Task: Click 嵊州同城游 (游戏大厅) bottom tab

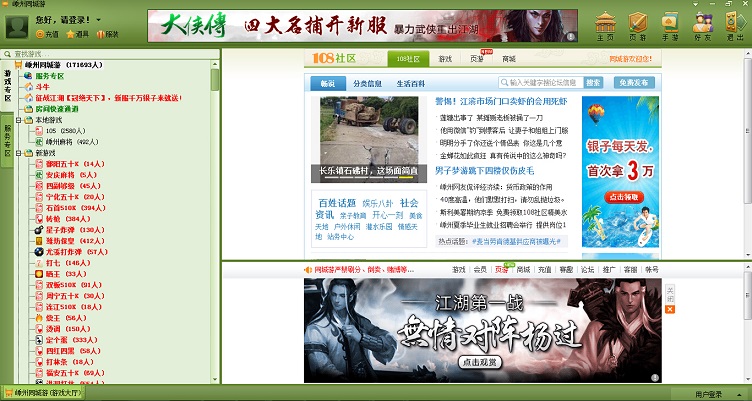Action: pyautogui.click(x=43, y=393)
